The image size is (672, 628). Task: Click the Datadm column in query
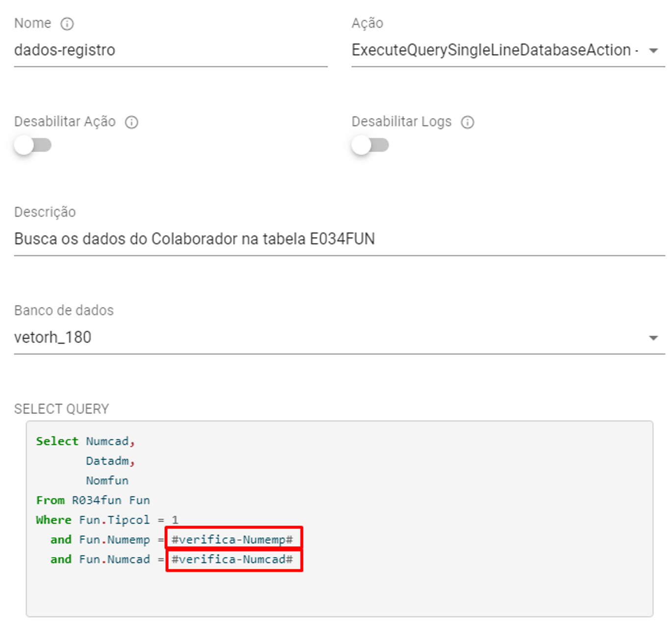point(107,461)
